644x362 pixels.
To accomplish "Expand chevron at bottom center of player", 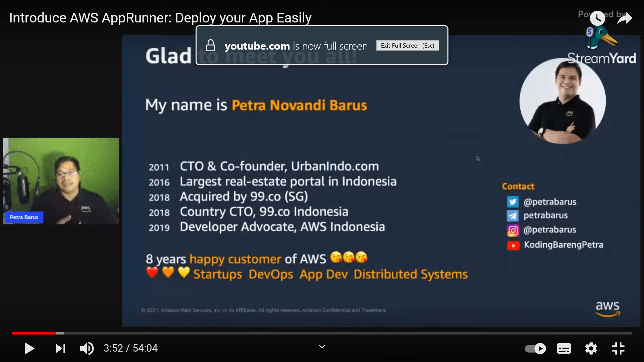I will (x=322, y=347).
